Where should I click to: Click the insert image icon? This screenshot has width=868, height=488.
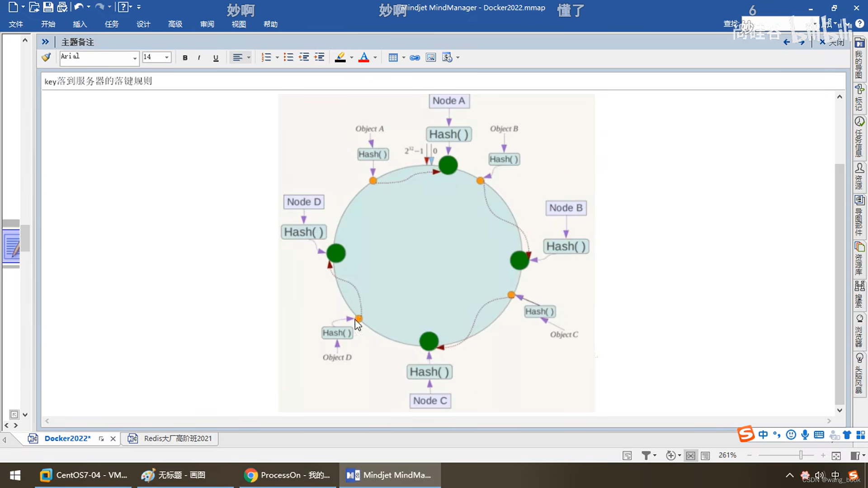pos(431,57)
